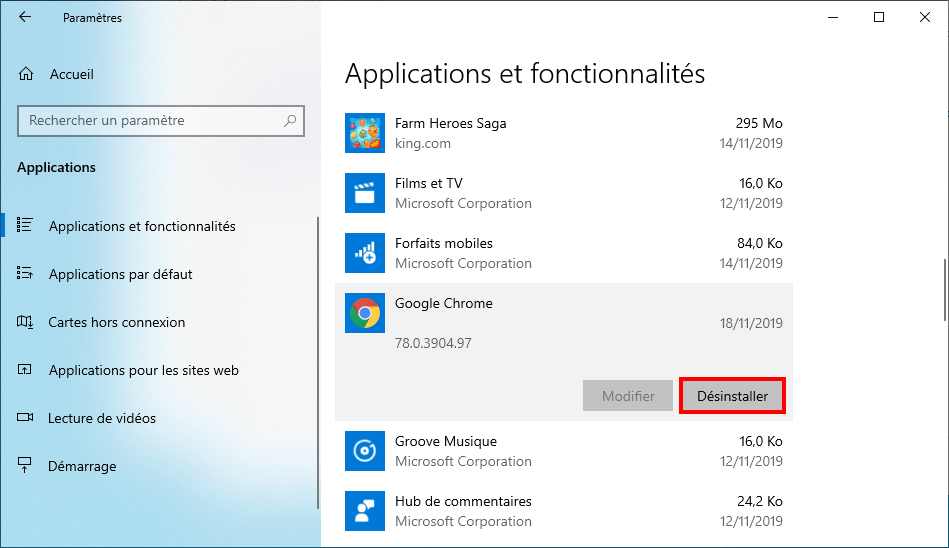Click the 295 Mo size value
Image resolution: width=949 pixels, height=548 pixels.
pyautogui.click(x=759, y=124)
